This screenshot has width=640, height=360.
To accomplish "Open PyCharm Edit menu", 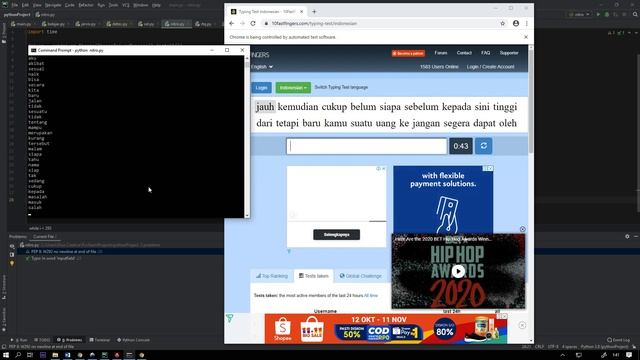I will [25, 5].
